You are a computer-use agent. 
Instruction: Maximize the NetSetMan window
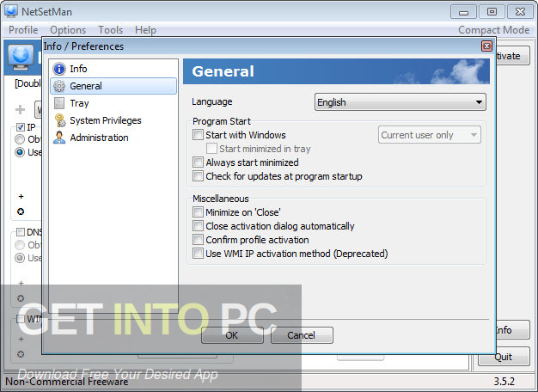click(492, 12)
